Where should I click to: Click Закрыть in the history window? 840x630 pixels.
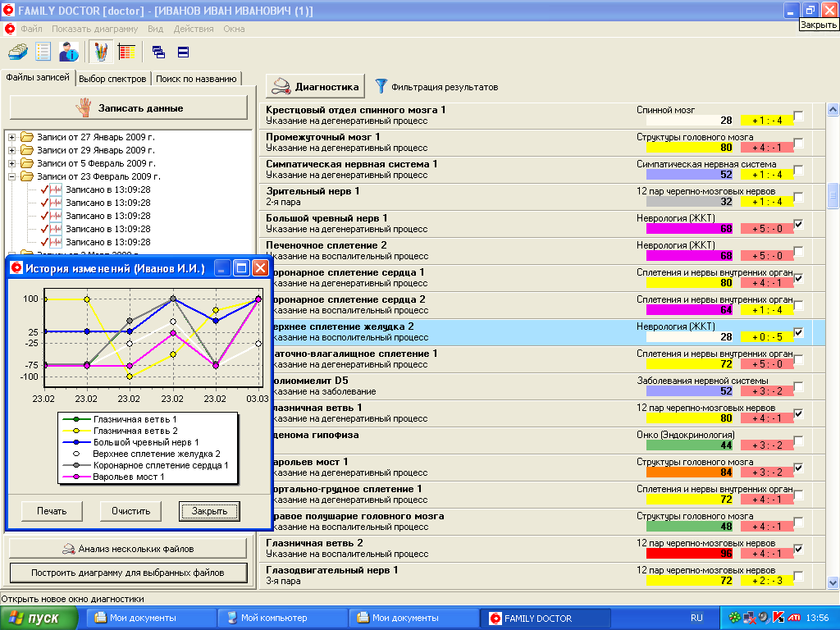click(209, 511)
